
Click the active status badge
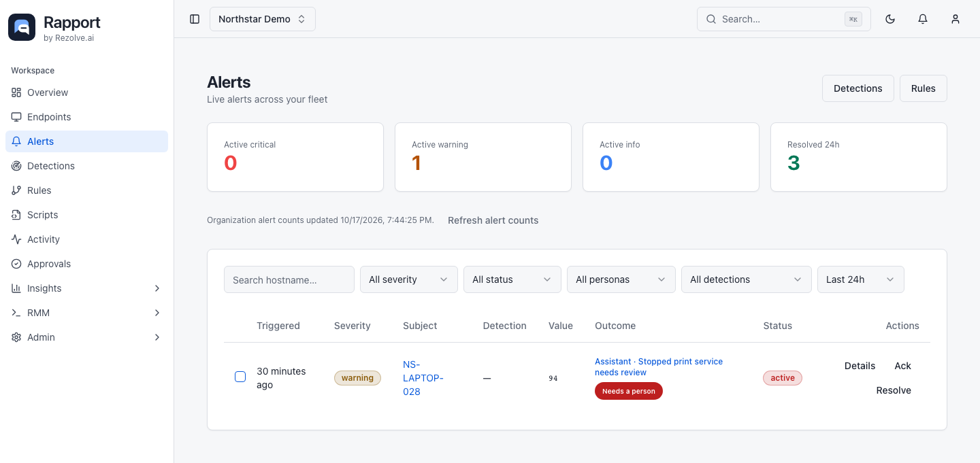[x=783, y=378]
